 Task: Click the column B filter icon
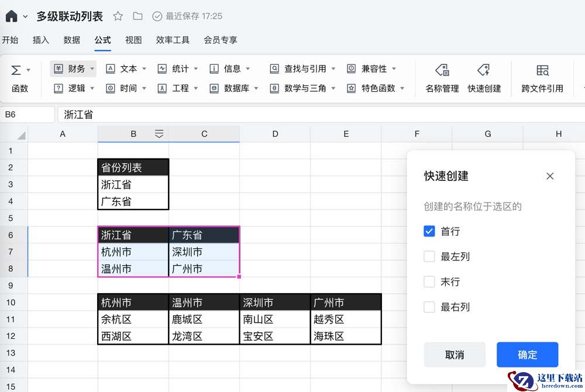[159, 134]
